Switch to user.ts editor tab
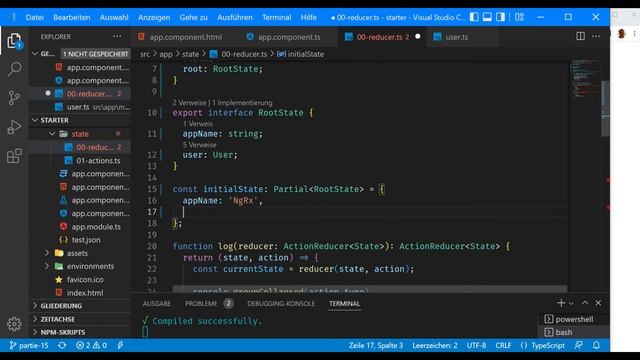 (462, 37)
